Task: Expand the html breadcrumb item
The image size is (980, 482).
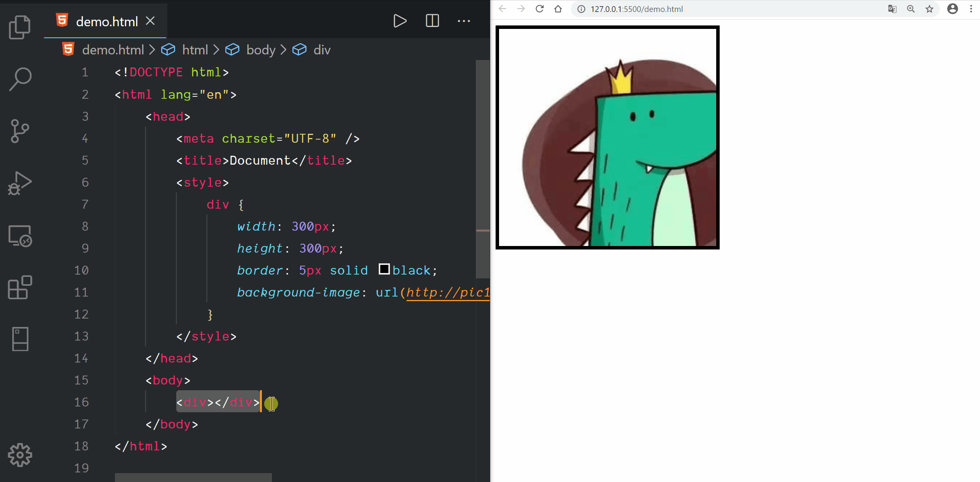Action: (x=195, y=50)
